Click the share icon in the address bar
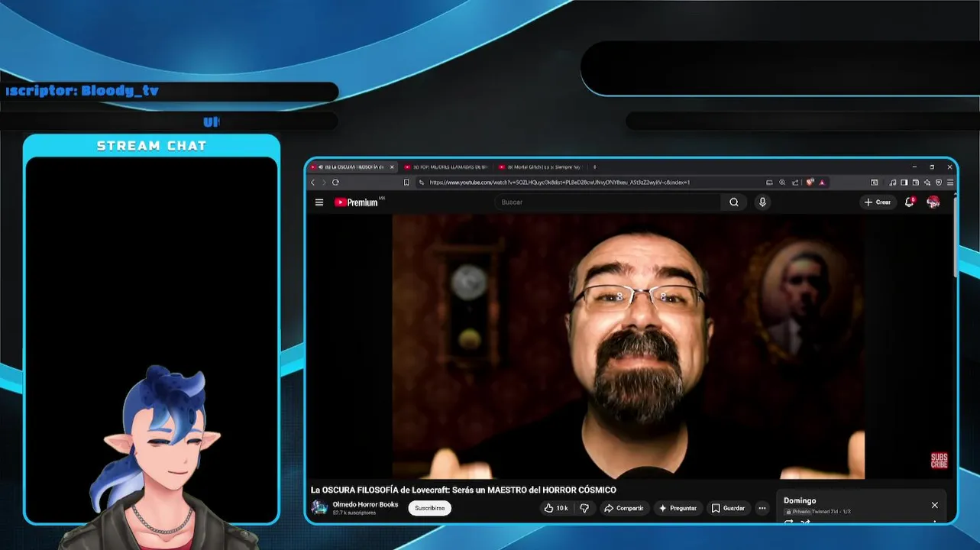 795,183
